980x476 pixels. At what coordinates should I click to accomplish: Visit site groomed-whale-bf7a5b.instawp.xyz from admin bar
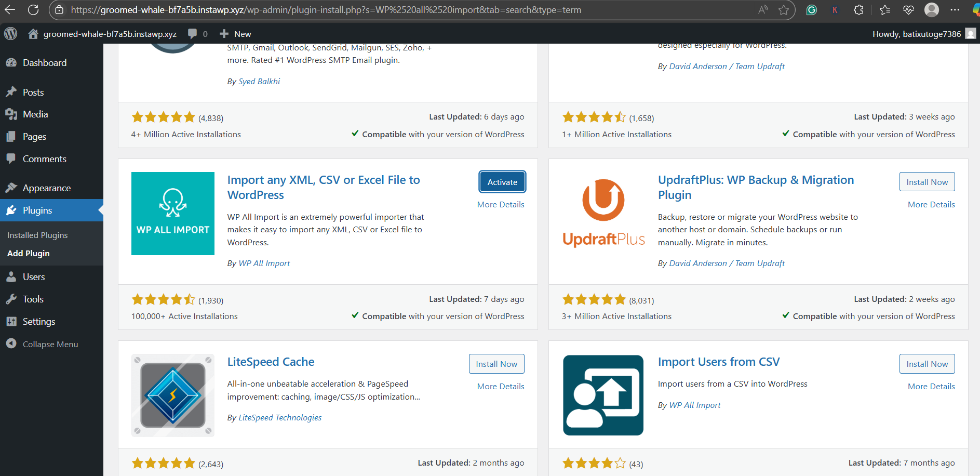pos(102,34)
